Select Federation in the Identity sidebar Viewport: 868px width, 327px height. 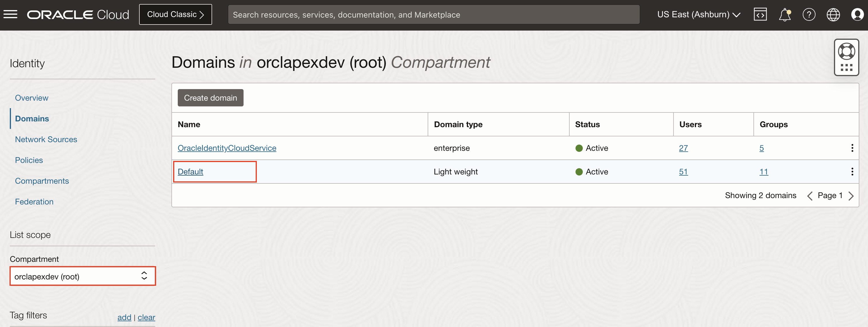(x=34, y=201)
